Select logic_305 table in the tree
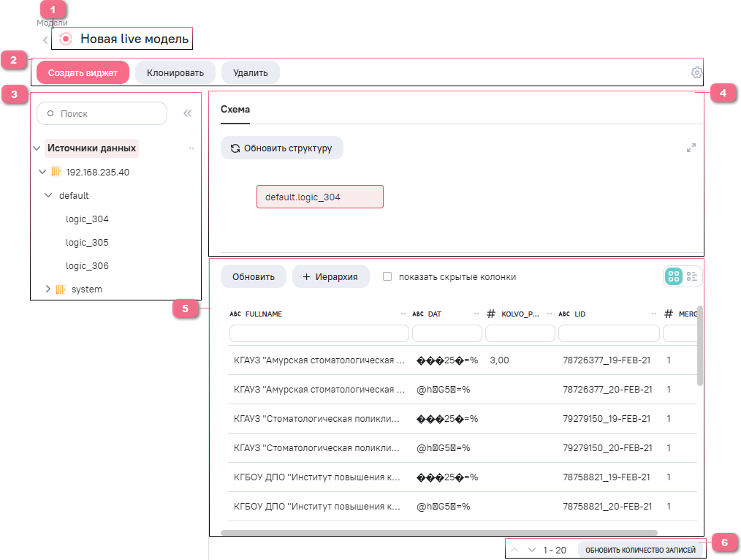This screenshot has height=560, width=741. pos(87,243)
